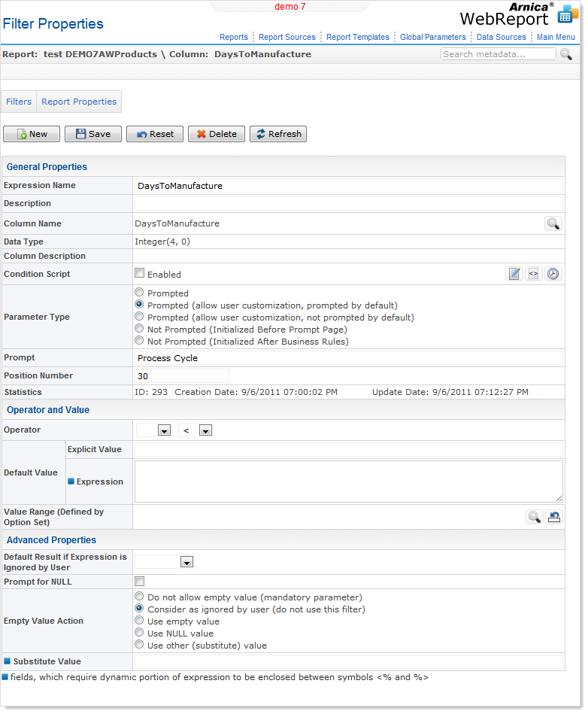Select Prompted, not prompted by default option

139,317
